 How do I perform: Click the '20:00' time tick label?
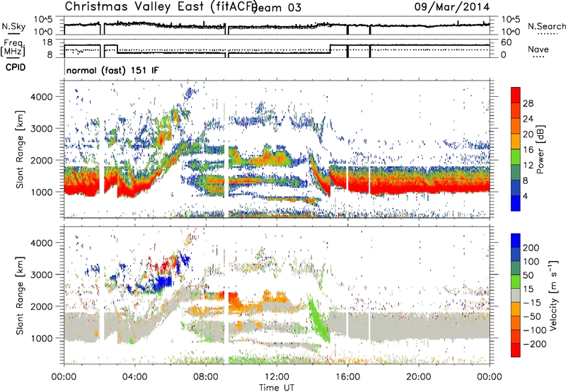pos(418,377)
